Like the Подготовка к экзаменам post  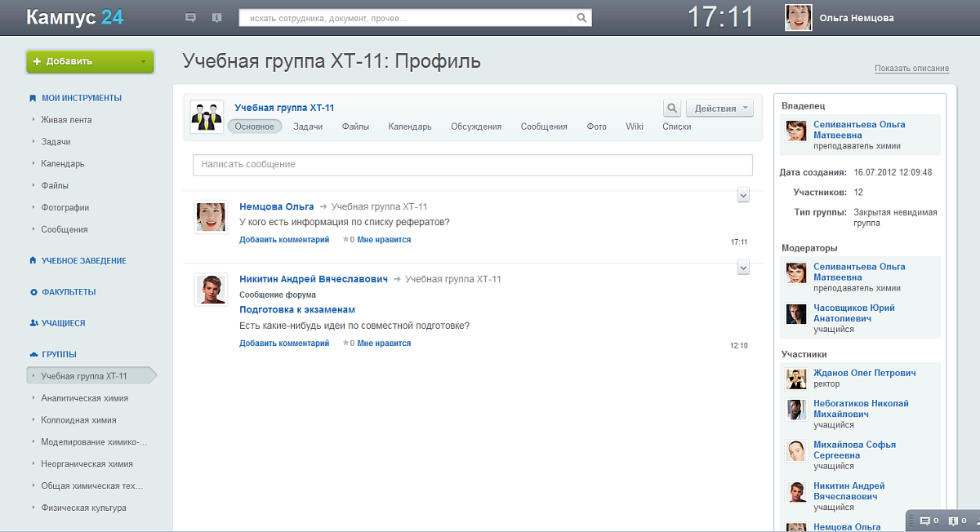point(383,344)
